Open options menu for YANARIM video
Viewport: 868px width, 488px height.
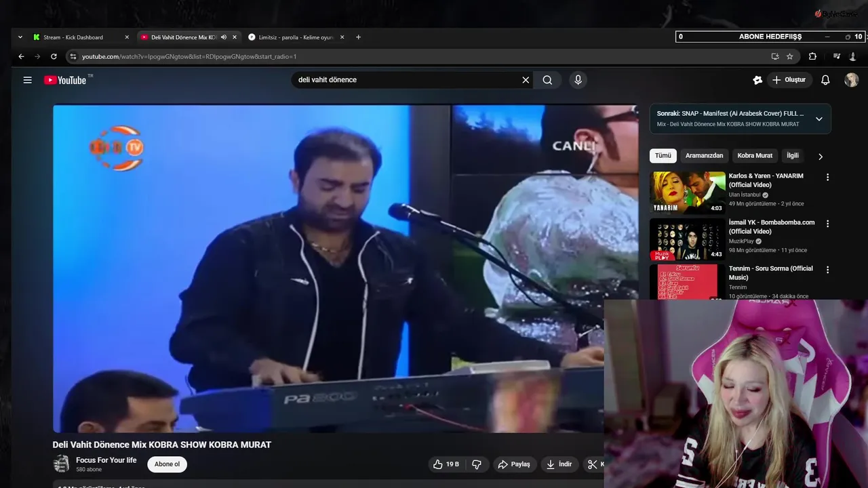point(827,177)
